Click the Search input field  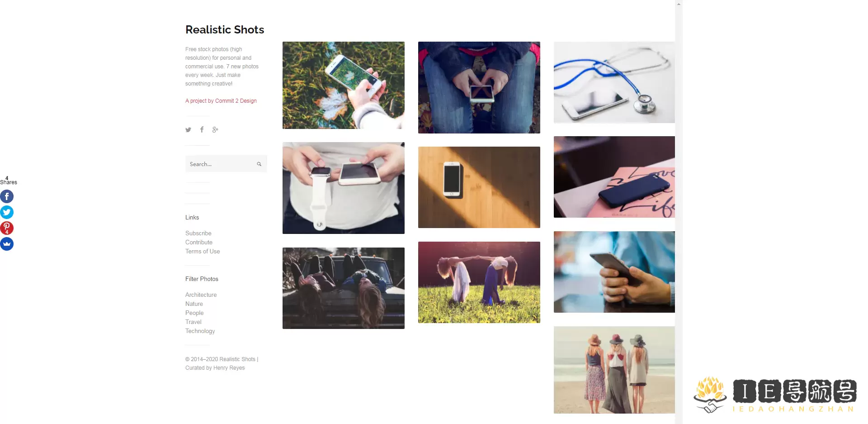pos(222,164)
